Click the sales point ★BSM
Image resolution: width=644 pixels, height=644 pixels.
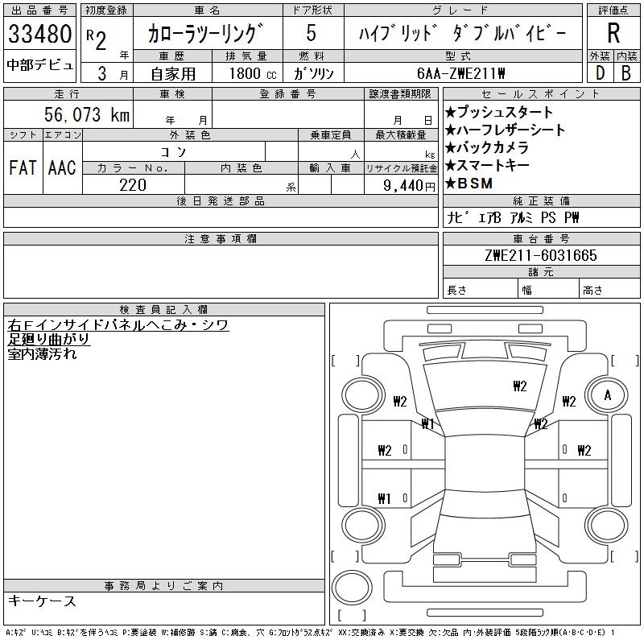point(469,184)
